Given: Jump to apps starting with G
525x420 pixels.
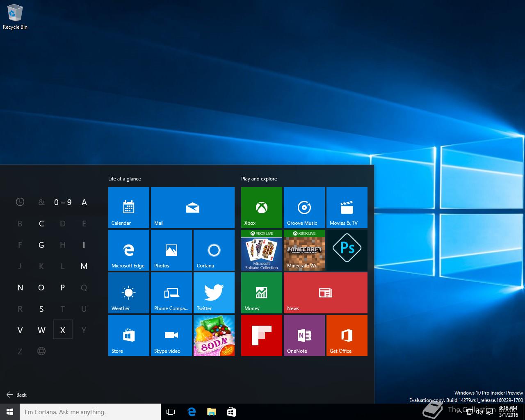Looking at the screenshot, I should click(x=41, y=245).
